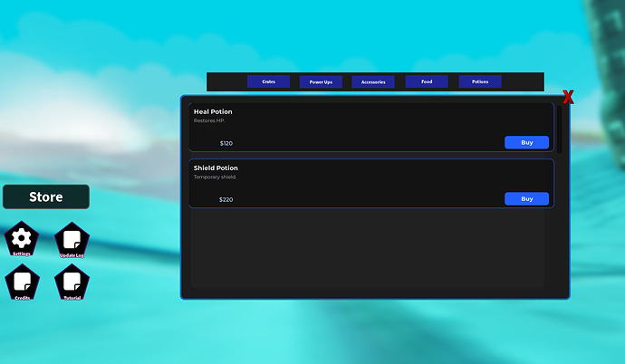This screenshot has height=364, width=625.
Task: Switch to the Crates tab
Action: (x=269, y=81)
